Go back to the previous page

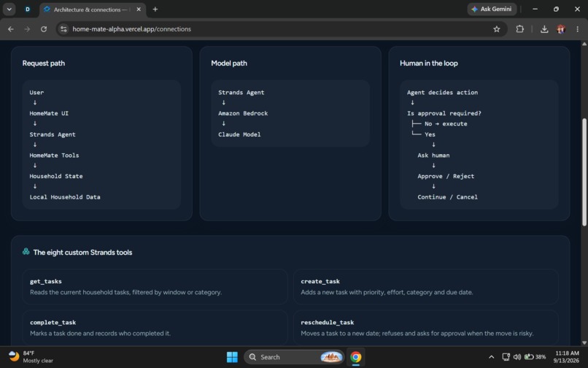pyautogui.click(x=10, y=29)
